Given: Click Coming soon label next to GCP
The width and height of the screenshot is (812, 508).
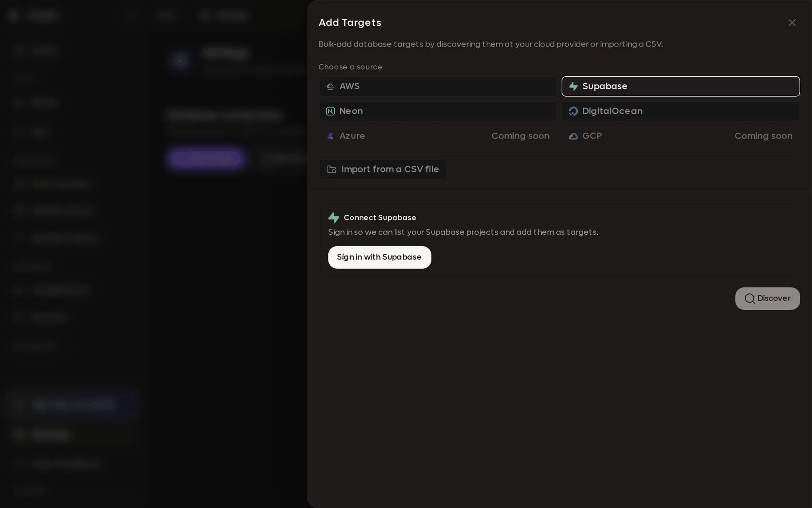Looking at the screenshot, I should click(x=763, y=136).
